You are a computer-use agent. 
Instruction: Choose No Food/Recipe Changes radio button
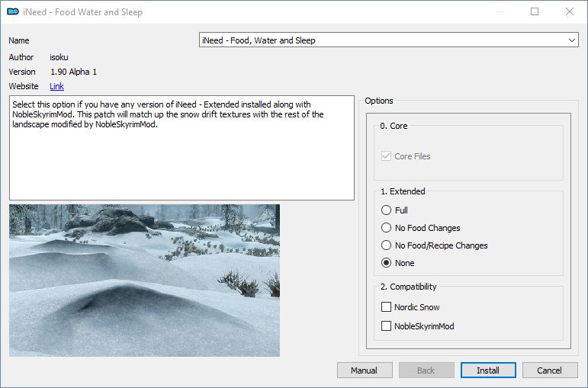coord(386,245)
